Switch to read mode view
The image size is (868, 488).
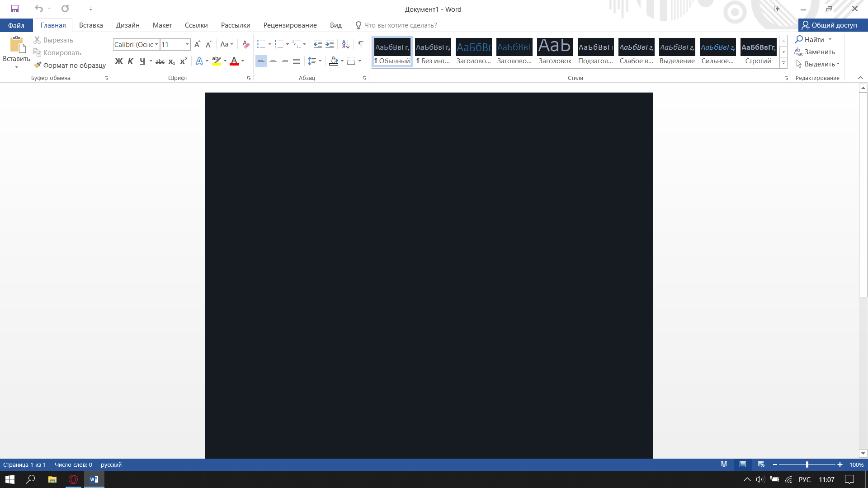[x=724, y=465]
